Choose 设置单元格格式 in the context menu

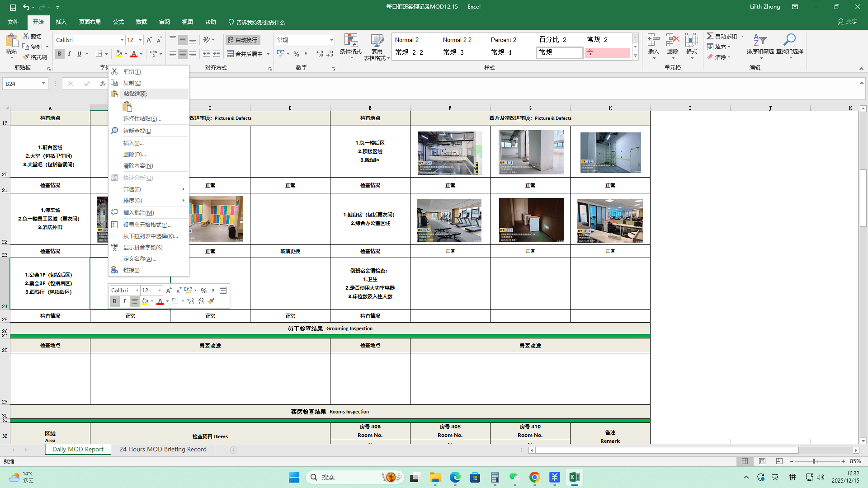(x=147, y=225)
